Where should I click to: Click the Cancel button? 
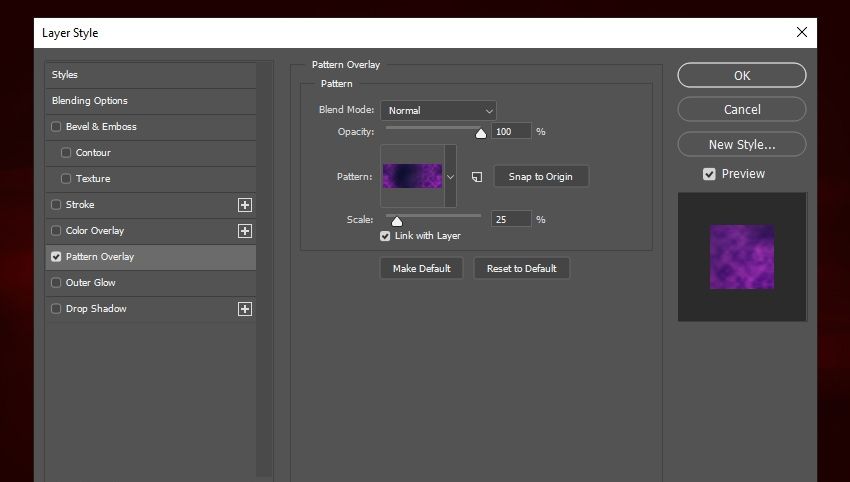tap(742, 110)
